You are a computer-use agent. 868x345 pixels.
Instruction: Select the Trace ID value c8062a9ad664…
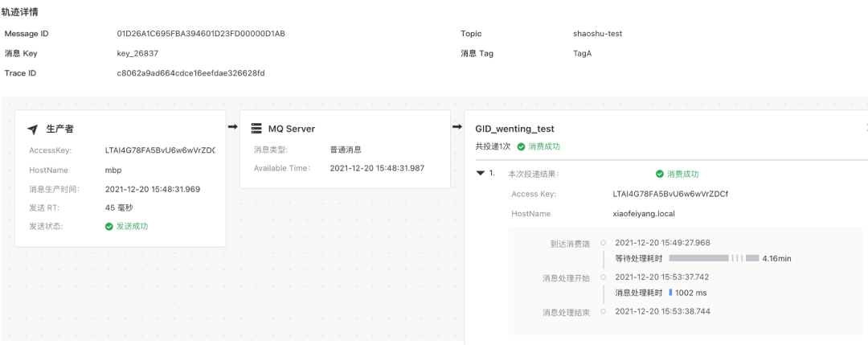click(190, 73)
